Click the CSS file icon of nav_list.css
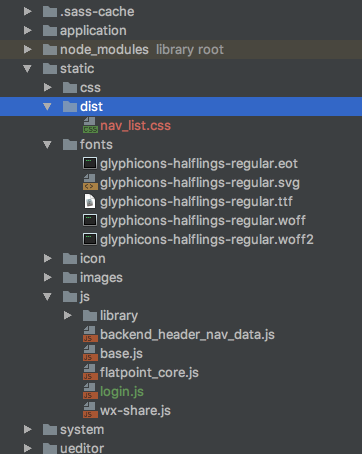 click(90, 125)
